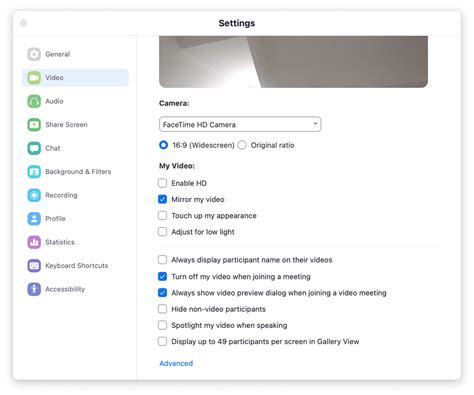Check Adjust for low light
The image size is (474, 395).
(162, 232)
